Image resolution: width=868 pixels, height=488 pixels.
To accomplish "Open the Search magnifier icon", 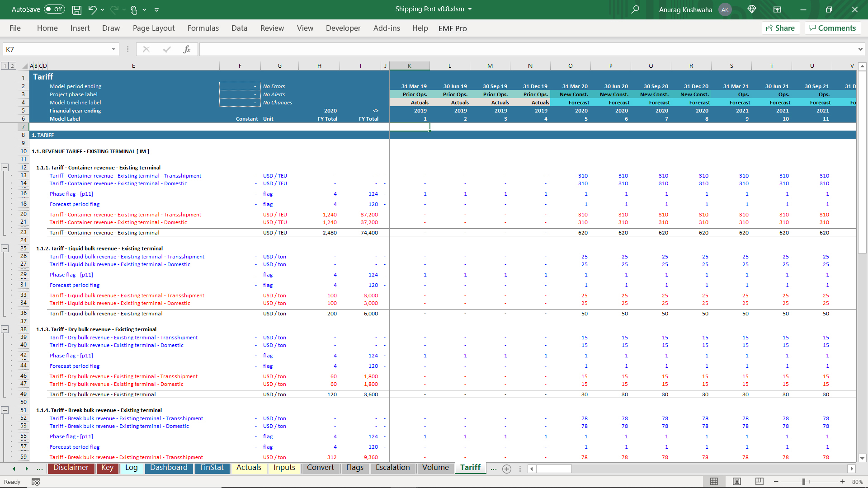I will coord(635,9).
